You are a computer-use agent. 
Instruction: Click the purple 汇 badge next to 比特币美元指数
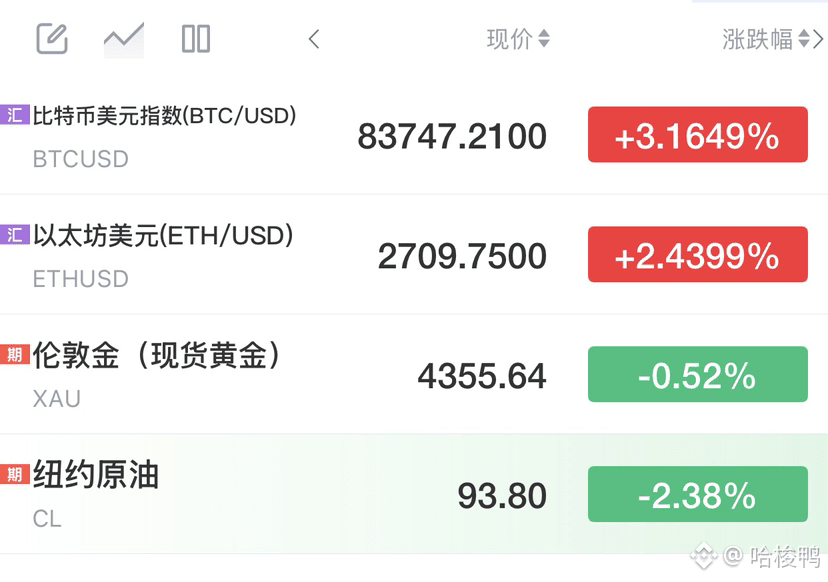(x=15, y=115)
